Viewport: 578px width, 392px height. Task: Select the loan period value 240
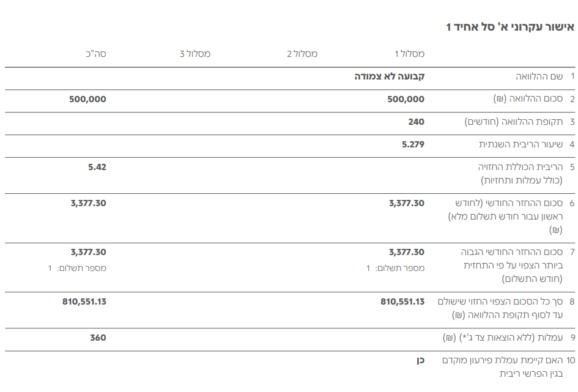coord(416,122)
